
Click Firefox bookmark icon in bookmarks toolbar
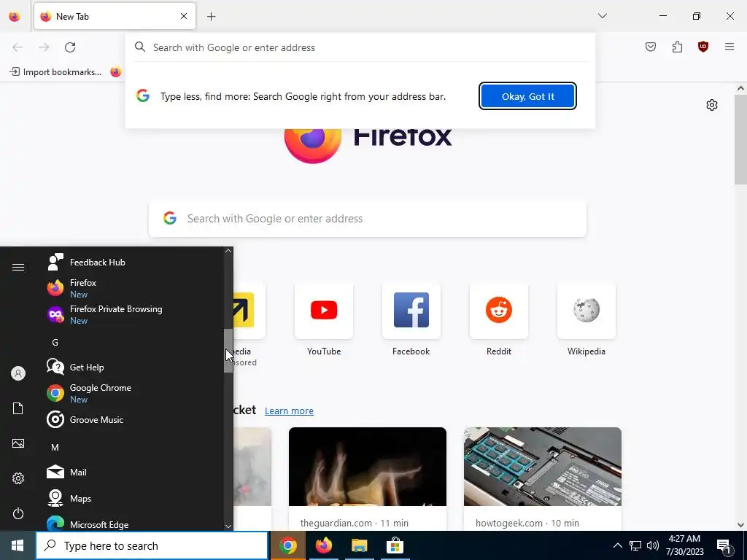pos(116,72)
